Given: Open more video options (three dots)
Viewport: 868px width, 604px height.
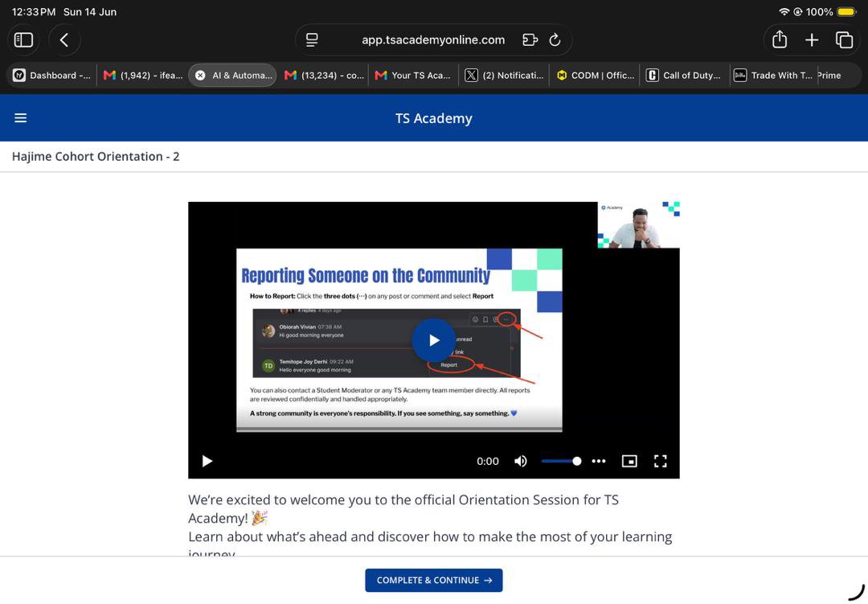Looking at the screenshot, I should [x=599, y=461].
